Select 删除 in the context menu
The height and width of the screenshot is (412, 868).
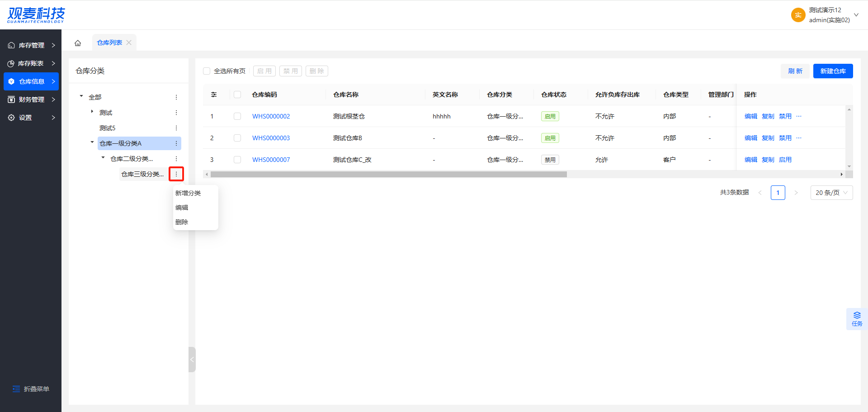(x=182, y=222)
